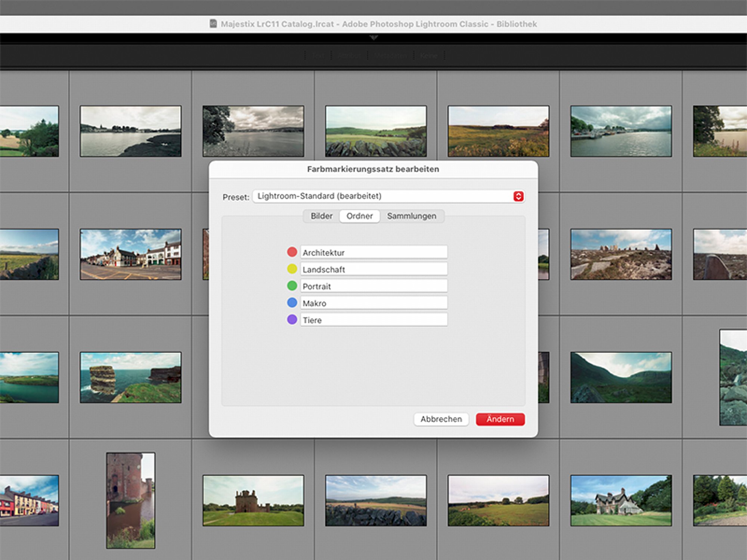Click the yellow color label swatch

pos(292,269)
